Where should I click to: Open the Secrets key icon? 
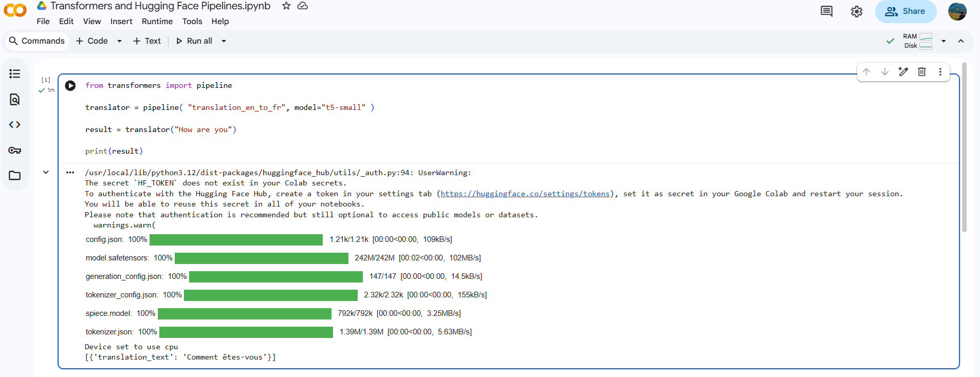coord(15,150)
